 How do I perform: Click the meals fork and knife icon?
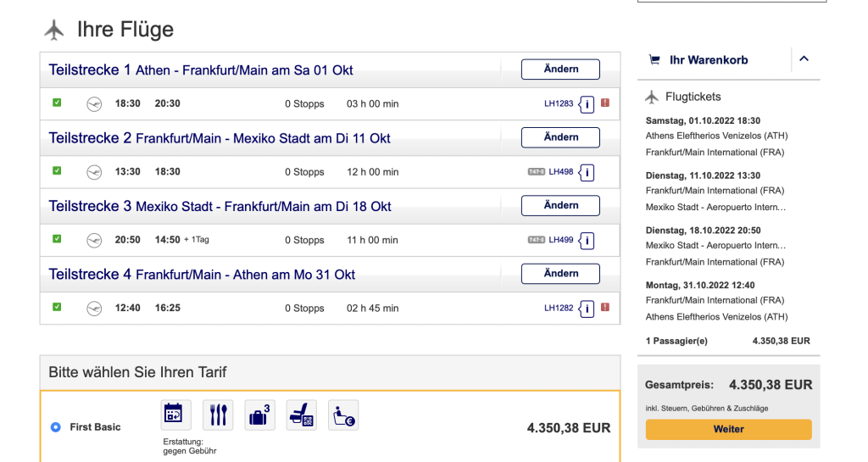point(218,415)
